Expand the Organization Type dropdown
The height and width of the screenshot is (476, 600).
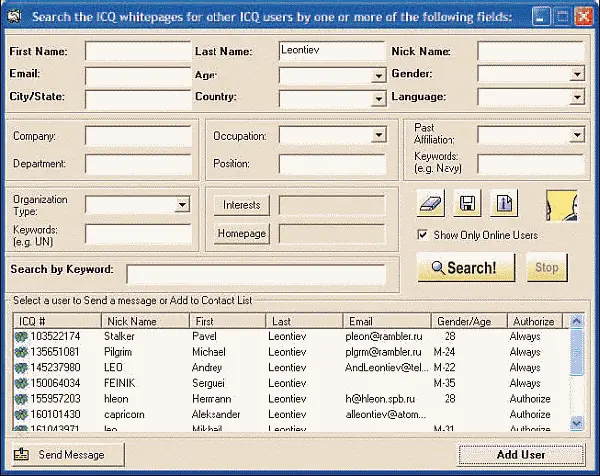tap(182, 204)
